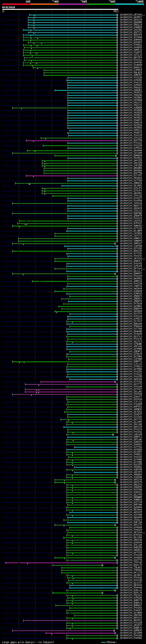Click the purple alignment bar for UniRef100_C5YYS6

point(62,563)
